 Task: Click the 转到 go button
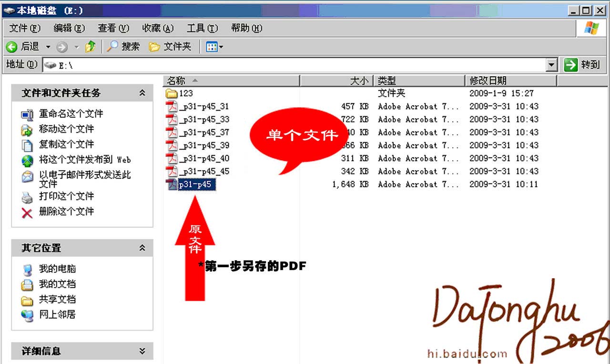point(582,65)
